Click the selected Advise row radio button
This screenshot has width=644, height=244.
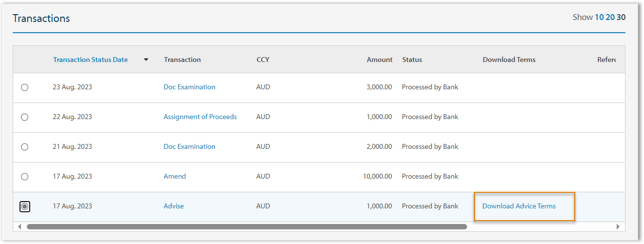[25, 206]
